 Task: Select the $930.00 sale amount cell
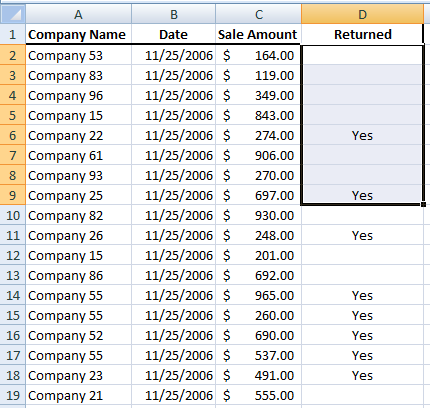click(259, 215)
